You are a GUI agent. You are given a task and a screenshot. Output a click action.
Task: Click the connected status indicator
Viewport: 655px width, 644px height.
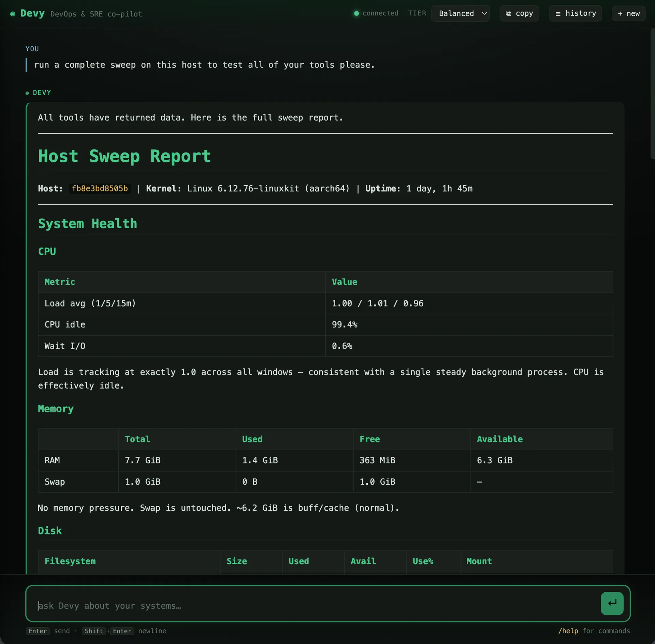(376, 13)
